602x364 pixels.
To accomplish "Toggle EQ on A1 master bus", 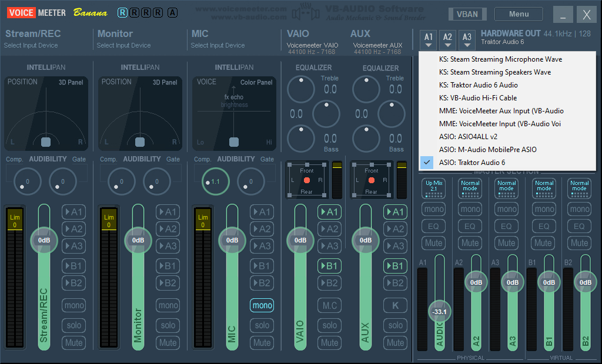I will (433, 226).
